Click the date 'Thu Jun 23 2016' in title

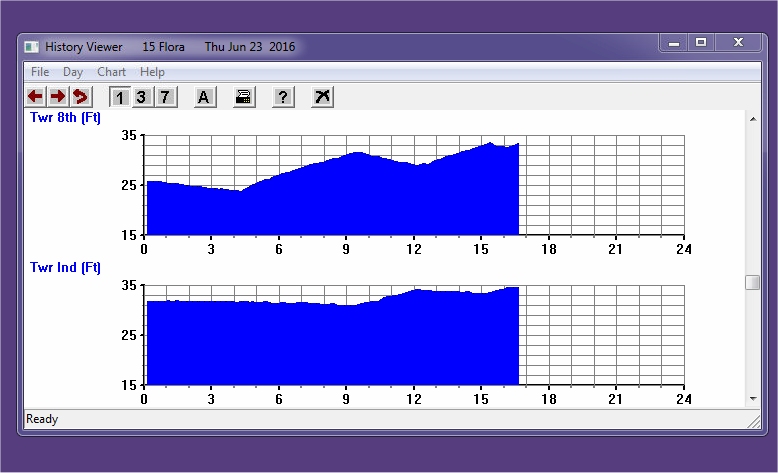(250, 47)
